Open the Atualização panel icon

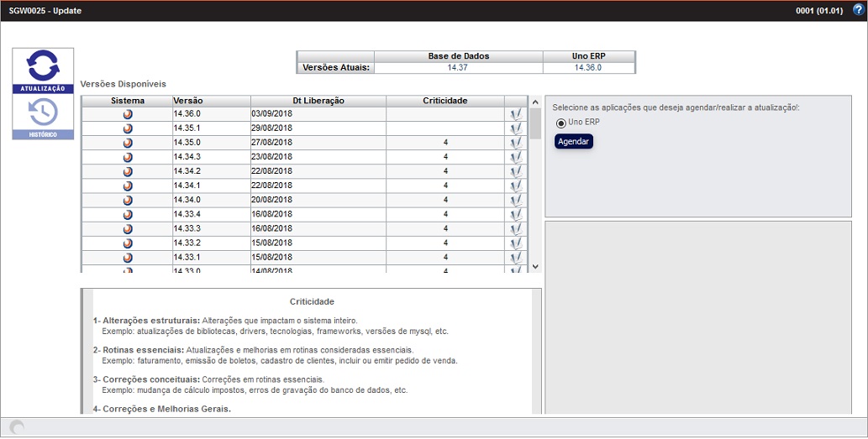(43, 71)
